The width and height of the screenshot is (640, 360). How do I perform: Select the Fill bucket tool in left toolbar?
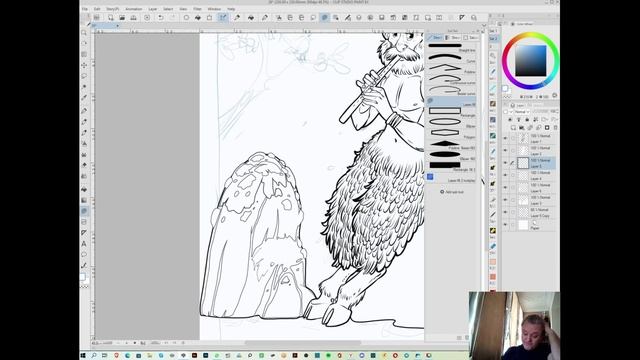pos(84,190)
